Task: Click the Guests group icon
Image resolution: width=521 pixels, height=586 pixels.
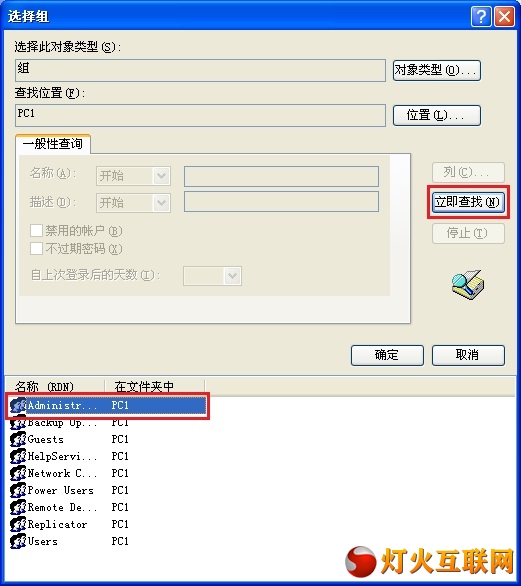Action: 18,439
